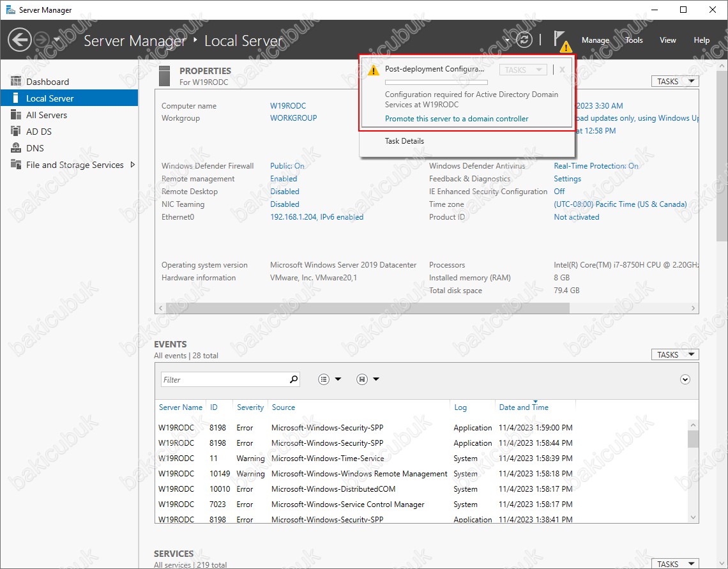Open Task Details in notification panel
Viewport: 728px width, 569px height.
pyautogui.click(x=404, y=140)
